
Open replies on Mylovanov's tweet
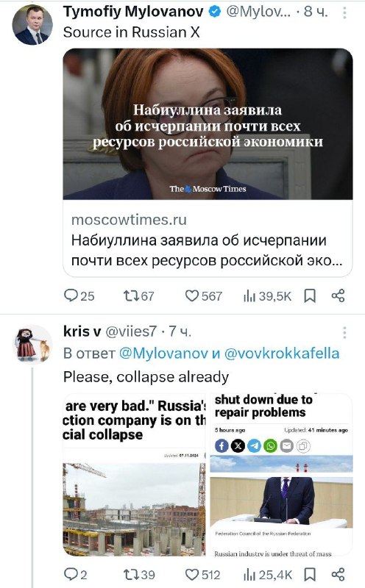(x=79, y=296)
